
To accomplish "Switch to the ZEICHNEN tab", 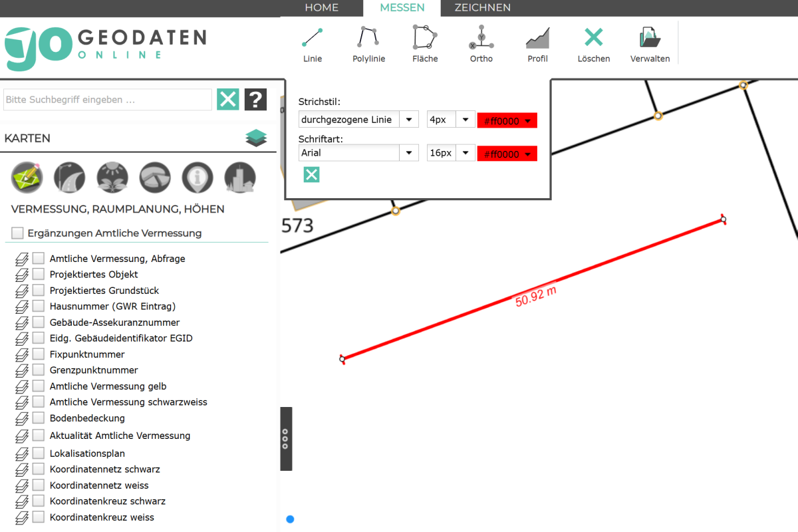I will click(x=482, y=8).
